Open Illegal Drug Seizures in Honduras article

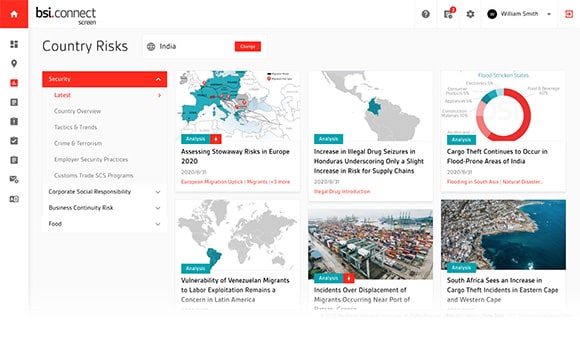[369, 161]
